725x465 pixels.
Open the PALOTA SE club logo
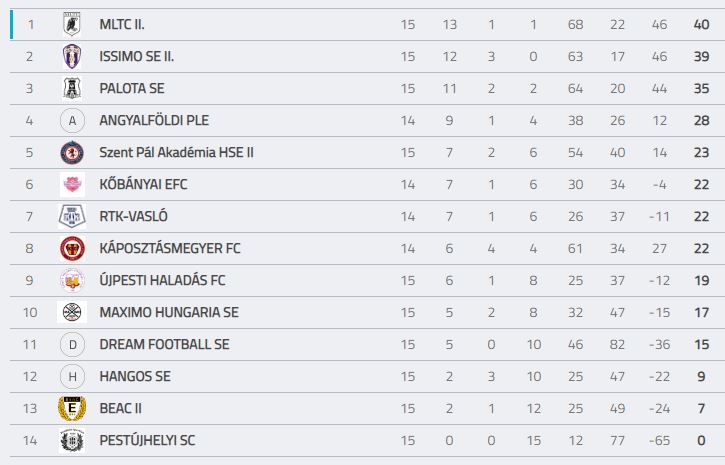click(x=72, y=88)
